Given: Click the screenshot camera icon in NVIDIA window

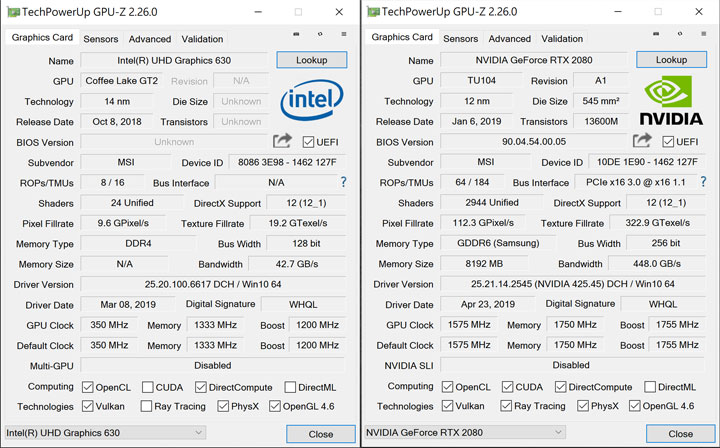Looking at the screenshot, I should 656,34.
